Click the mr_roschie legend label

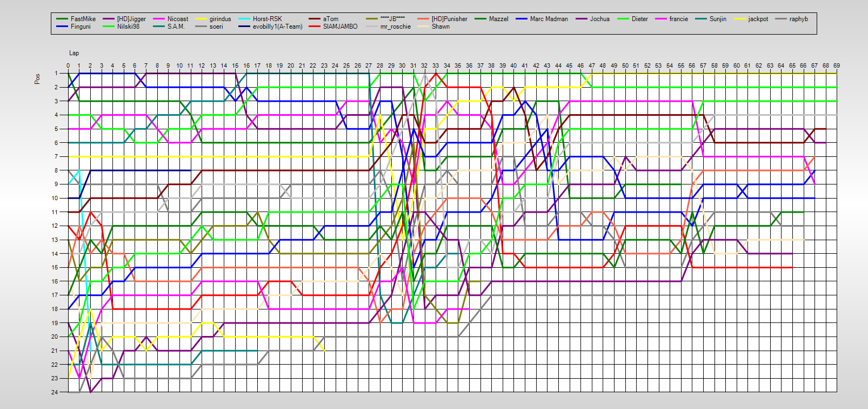click(395, 27)
